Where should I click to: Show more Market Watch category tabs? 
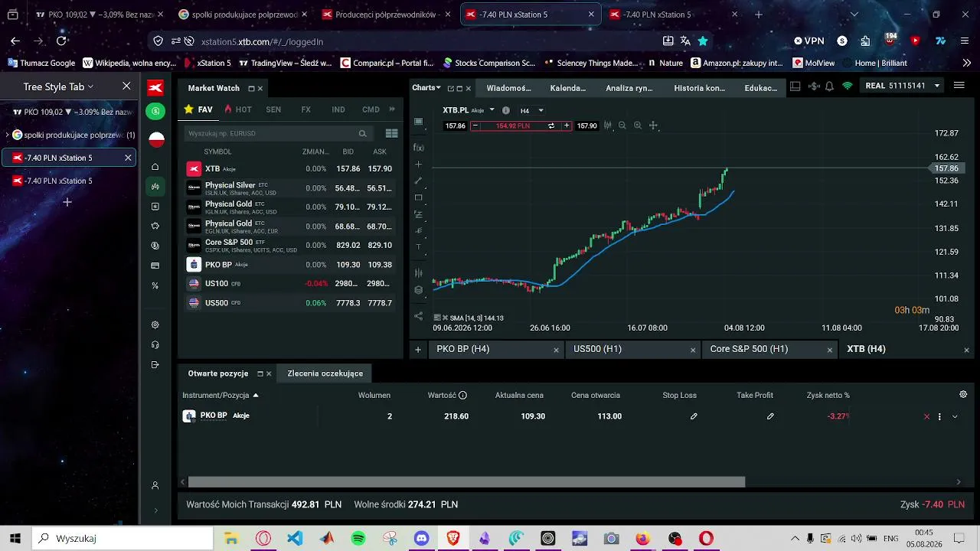coord(393,109)
